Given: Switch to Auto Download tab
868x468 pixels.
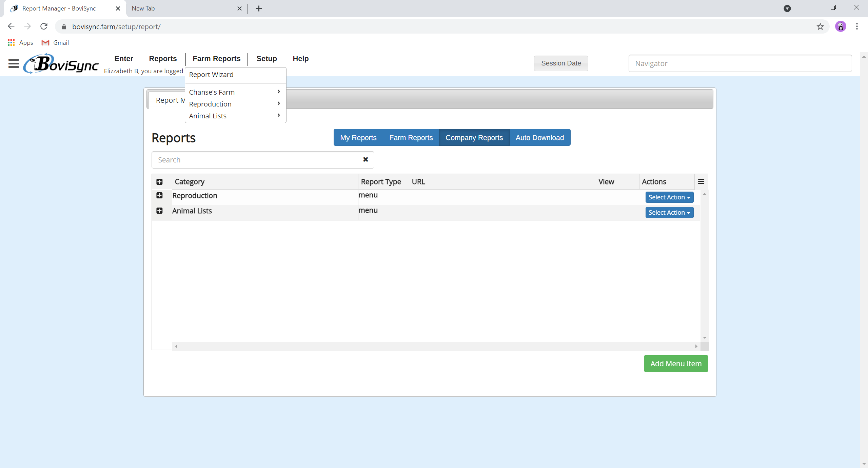Looking at the screenshot, I should [x=539, y=138].
